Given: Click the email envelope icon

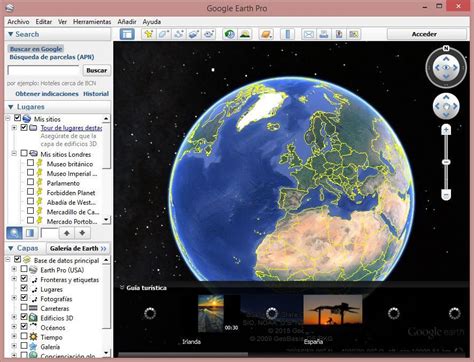Looking at the screenshot, I should [x=309, y=34].
